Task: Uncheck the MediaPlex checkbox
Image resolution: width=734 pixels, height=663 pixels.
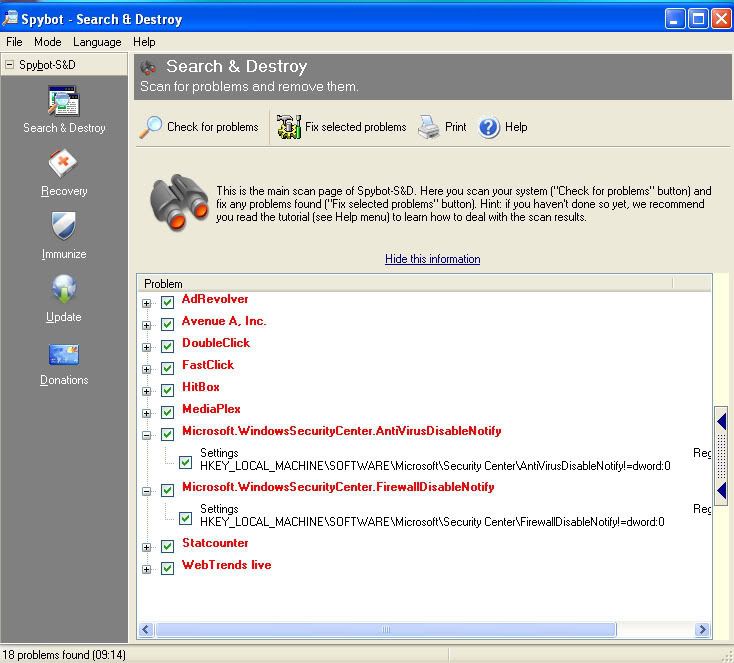Action: click(x=167, y=413)
